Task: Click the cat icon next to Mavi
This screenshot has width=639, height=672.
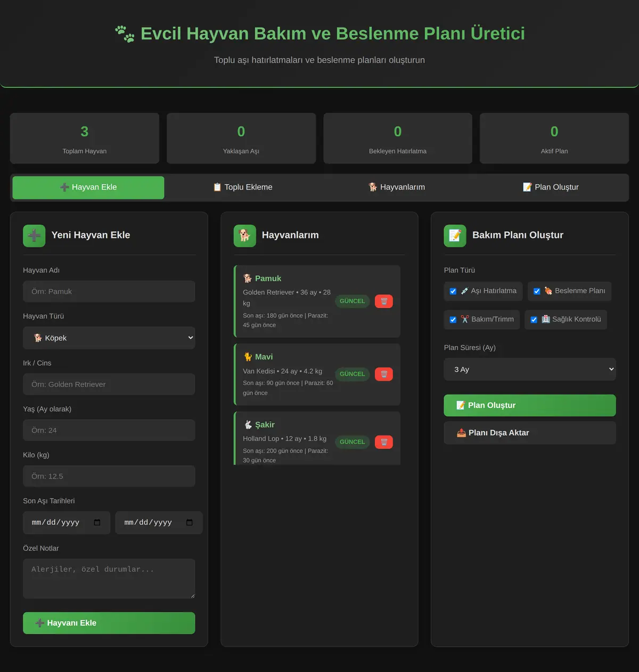Action: (248, 357)
